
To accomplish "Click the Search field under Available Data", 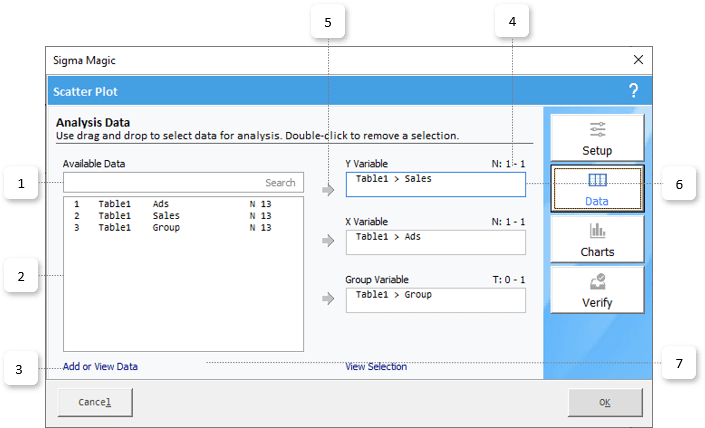I will click(x=183, y=183).
